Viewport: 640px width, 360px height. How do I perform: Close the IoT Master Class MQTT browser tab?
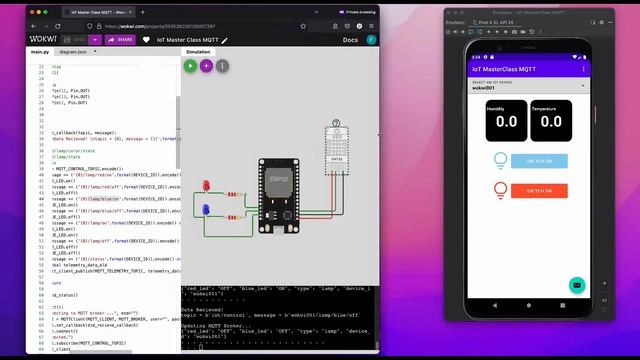130,12
